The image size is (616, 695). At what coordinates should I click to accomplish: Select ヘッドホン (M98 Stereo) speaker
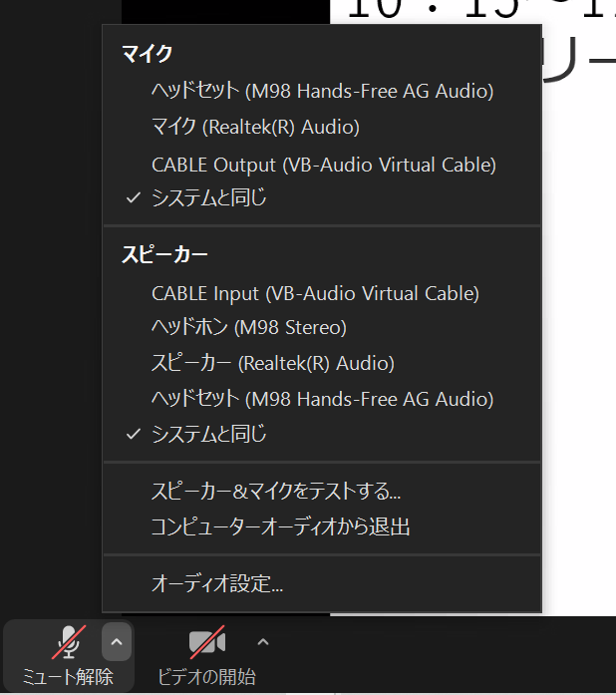322,327
